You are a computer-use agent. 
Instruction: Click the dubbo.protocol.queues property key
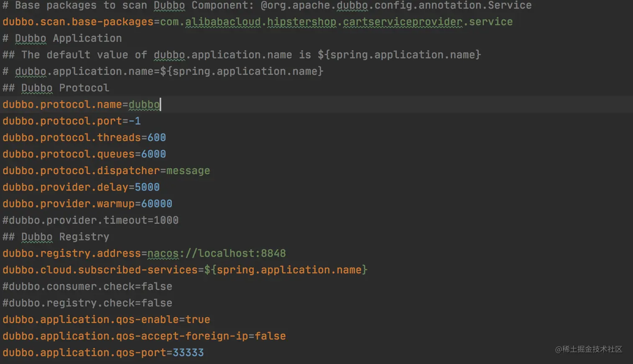[x=69, y=154]
